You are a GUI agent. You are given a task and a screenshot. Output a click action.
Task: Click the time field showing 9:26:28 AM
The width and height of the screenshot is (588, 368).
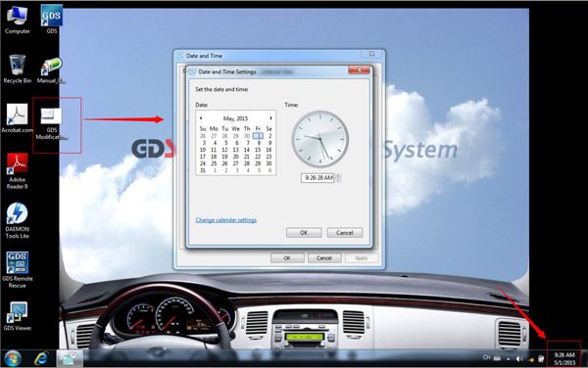[318, 178]
